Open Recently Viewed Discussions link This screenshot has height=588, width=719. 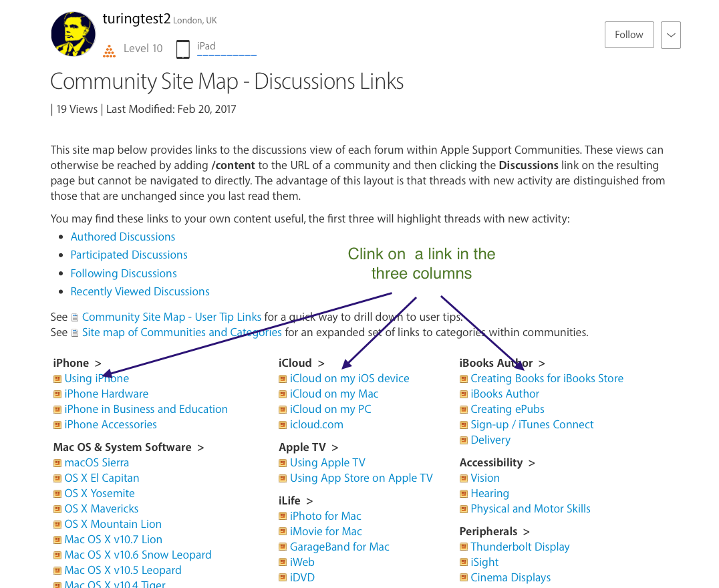coord(140,291)
